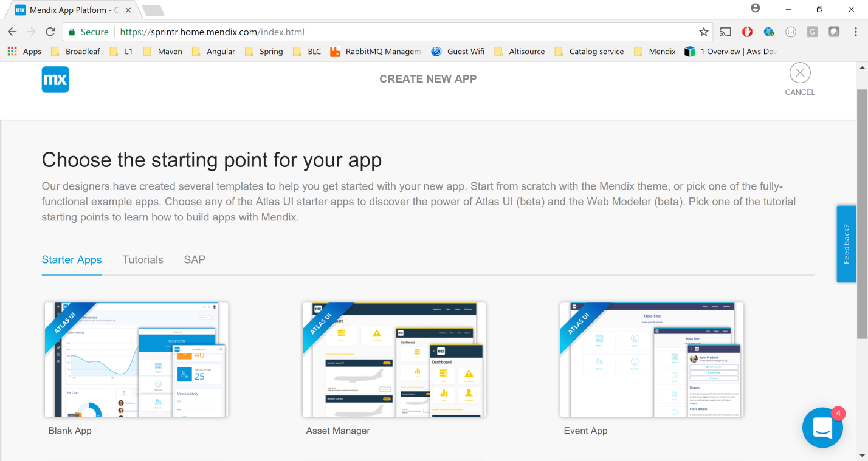Open the Intercom chat bubble
The image size is (868, 461).
coord(822,428)
